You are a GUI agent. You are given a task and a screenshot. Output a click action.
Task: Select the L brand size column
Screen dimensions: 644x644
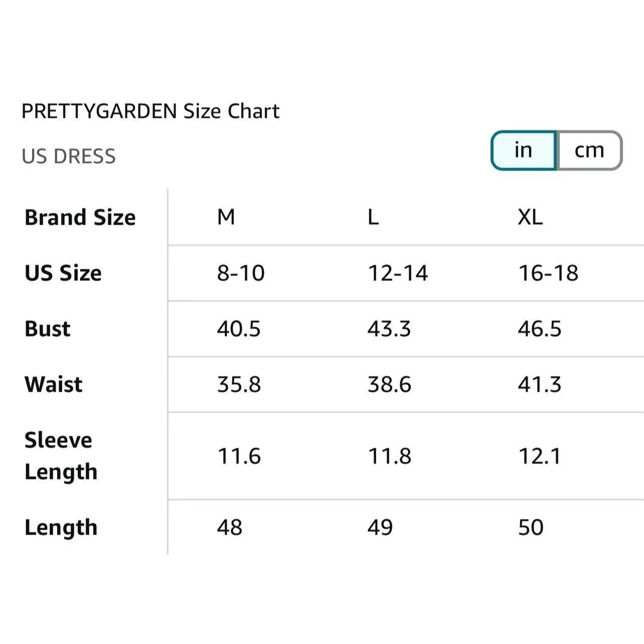point(373,217)
